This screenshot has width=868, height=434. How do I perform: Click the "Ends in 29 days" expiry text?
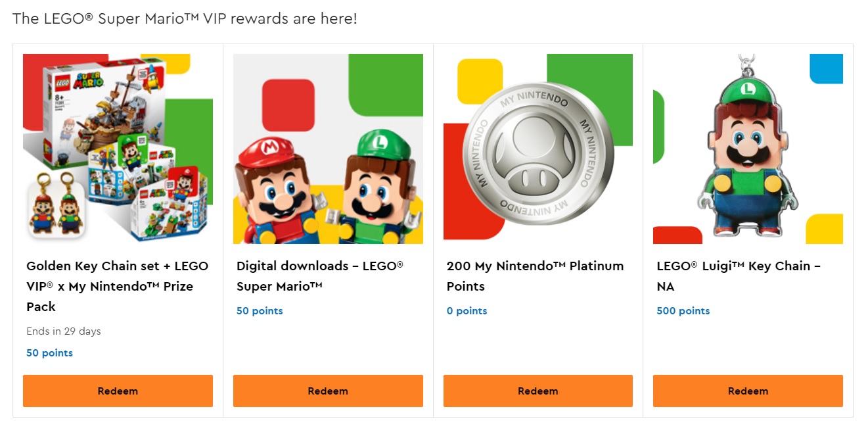pyautogui.click(x=63, y=331)
